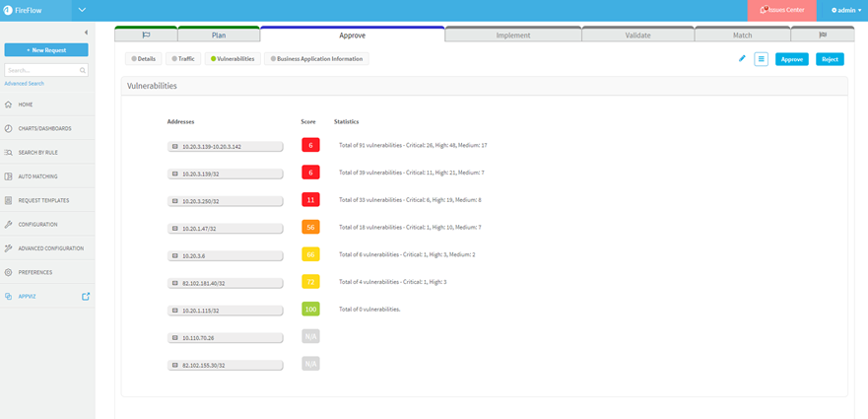The height and width of the screenshot is (419, 868).
Task: Open Charts/Dashboards from sidebar
Action: [44, 128]
